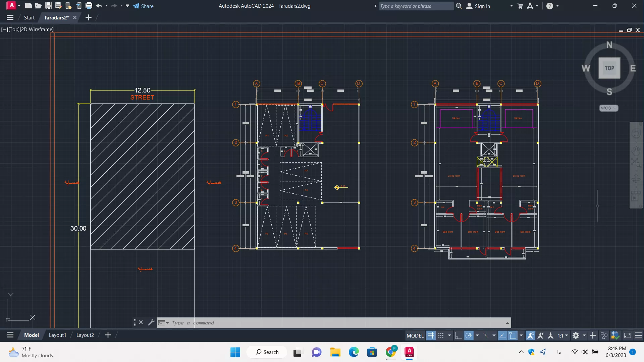Viewport: 644px width, 362px height.
Task: Open the Layout1 tab
Action: click(57, 335)
